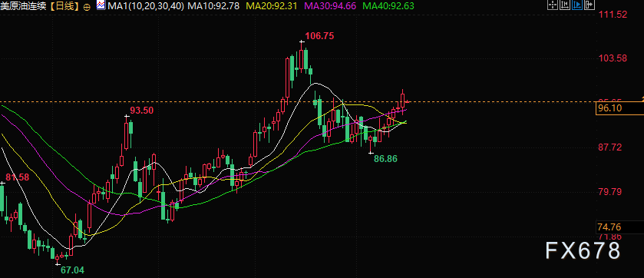The width and height of the screenshot is (644, 278).
Task: Click the axis icon with left-pointing arrow
Action: click(x=565, y=5)
